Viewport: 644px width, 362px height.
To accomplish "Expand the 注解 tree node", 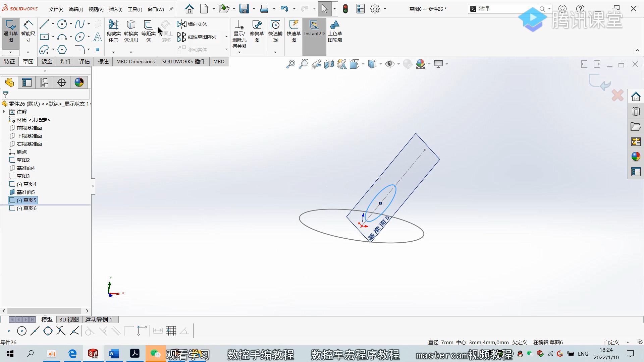I will click(x=4, y=112).
